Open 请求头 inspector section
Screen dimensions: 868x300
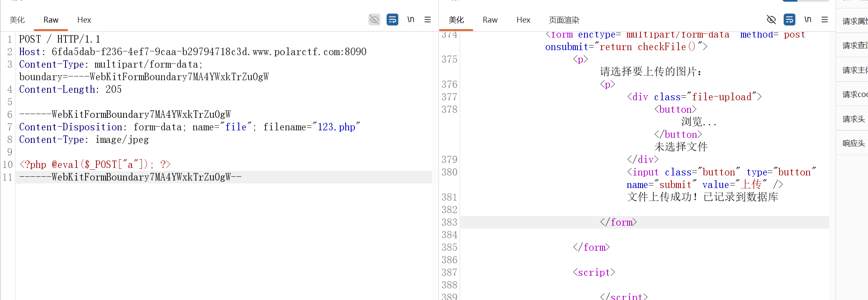853,119
